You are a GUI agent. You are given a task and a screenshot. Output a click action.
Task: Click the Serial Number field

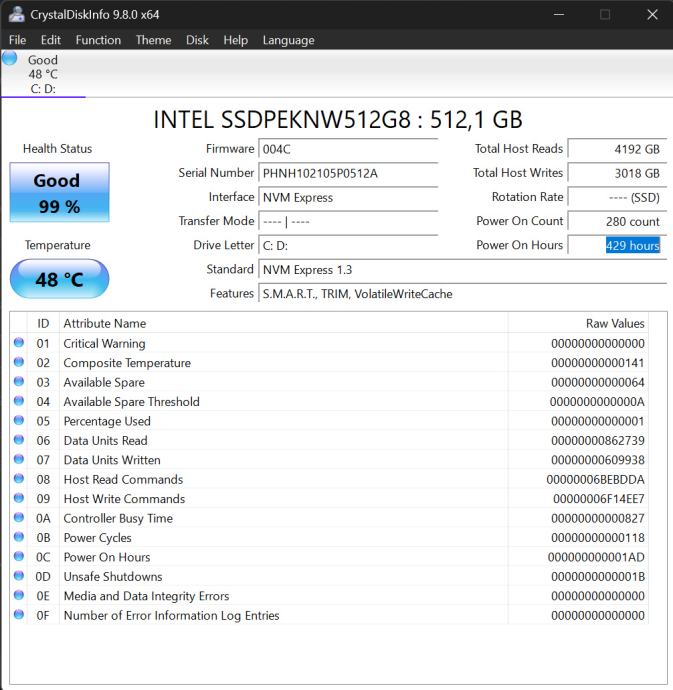(347, 173)
